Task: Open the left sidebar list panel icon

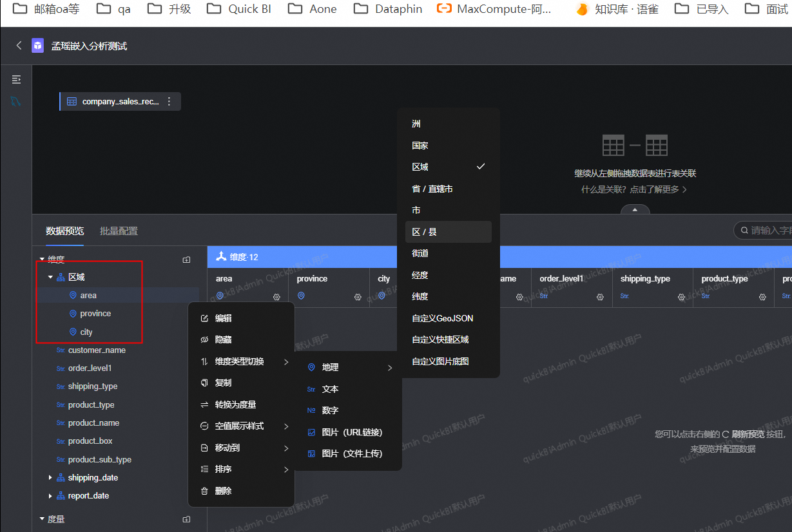Action: point(16,79)
